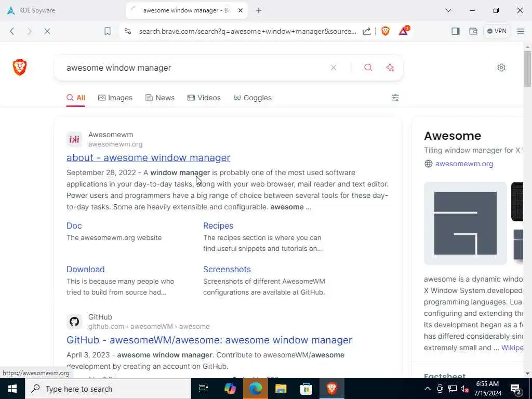Click the share page icon in address bar
The height and width of the screenshot is (399, 532).
[367, 31]
